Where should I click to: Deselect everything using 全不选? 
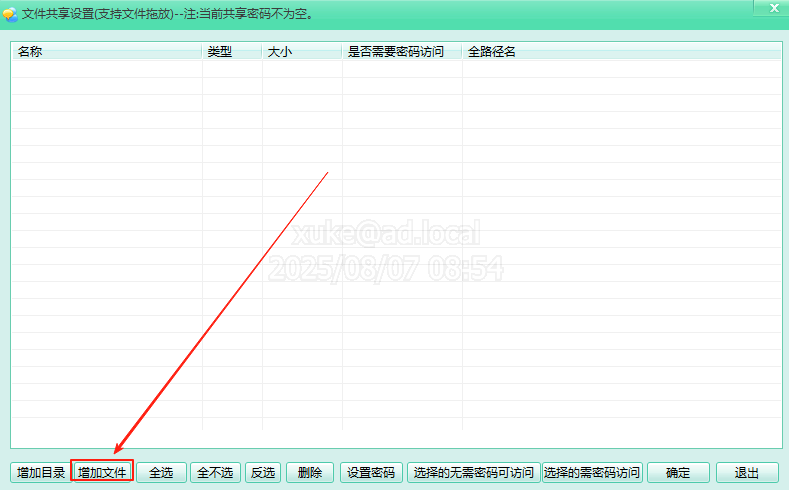pyautogui.click(x=215, y=472)
